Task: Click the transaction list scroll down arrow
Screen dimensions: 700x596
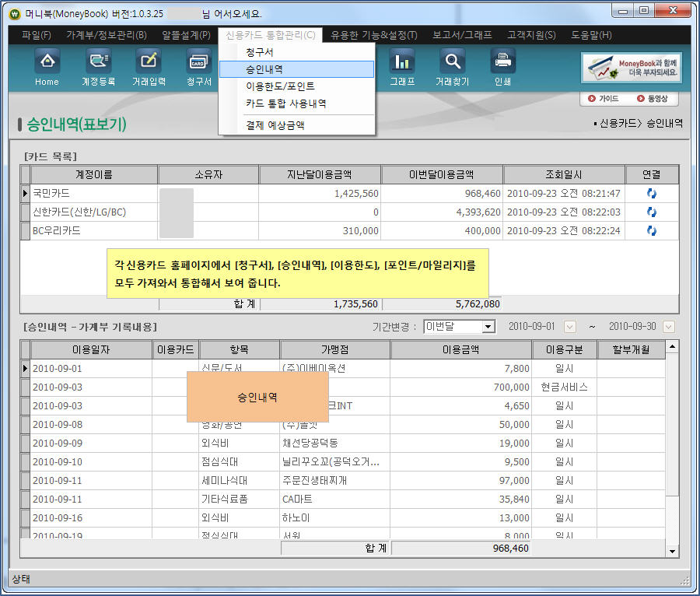Action: pos(673,551)
